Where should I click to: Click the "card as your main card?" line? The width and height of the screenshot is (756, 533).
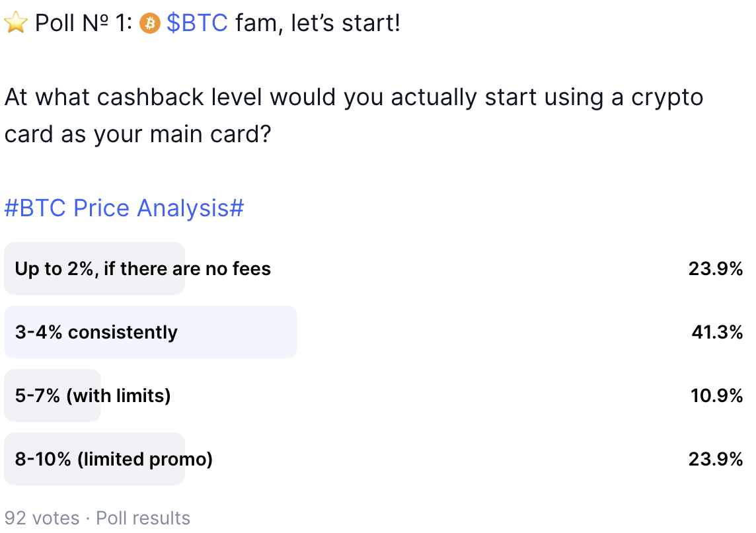[138, 135]
